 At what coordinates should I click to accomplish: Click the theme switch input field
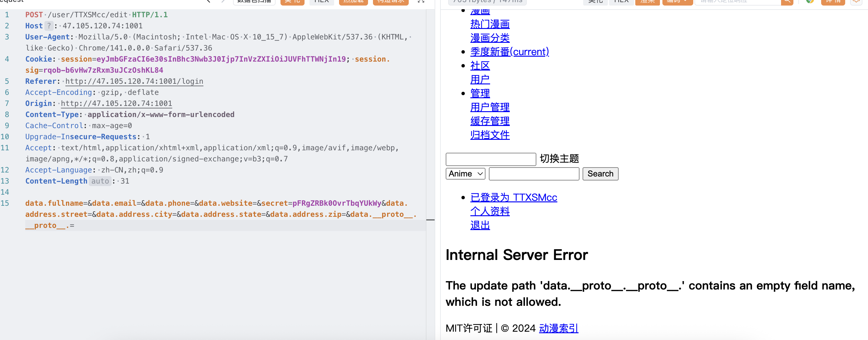(491, 159)
